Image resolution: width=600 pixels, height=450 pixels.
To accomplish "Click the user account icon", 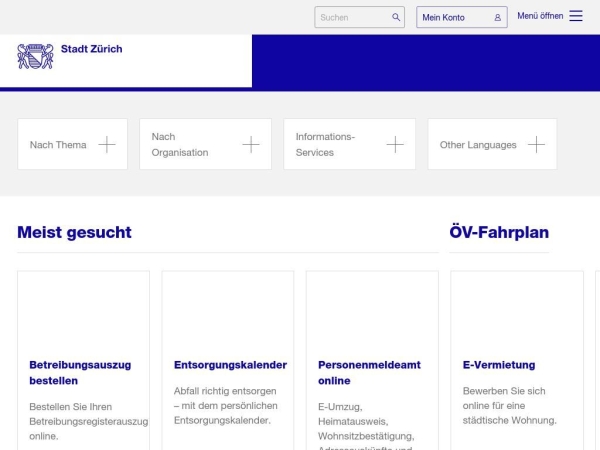I will [497, 17].
